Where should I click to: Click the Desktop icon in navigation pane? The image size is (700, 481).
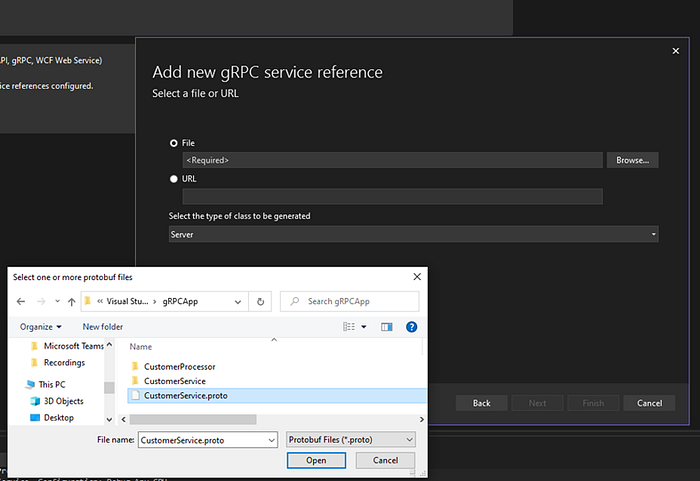pos(35,418)
